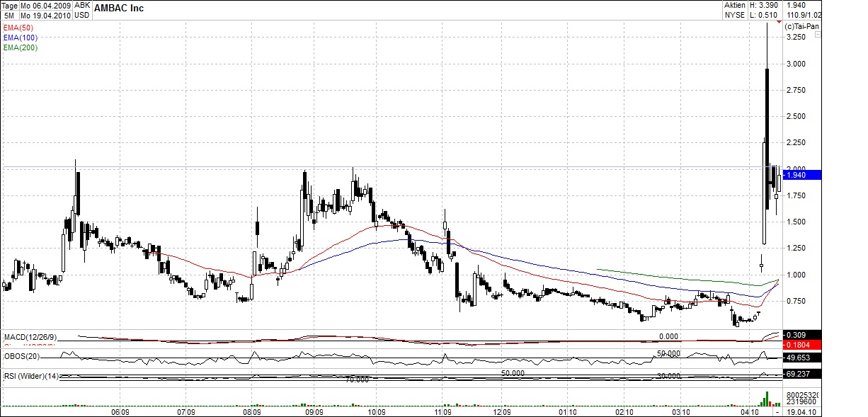The width and height of the screenshot is (868, 417).
Task: Click the ABK ticker symbol
Action: (82, 5)
